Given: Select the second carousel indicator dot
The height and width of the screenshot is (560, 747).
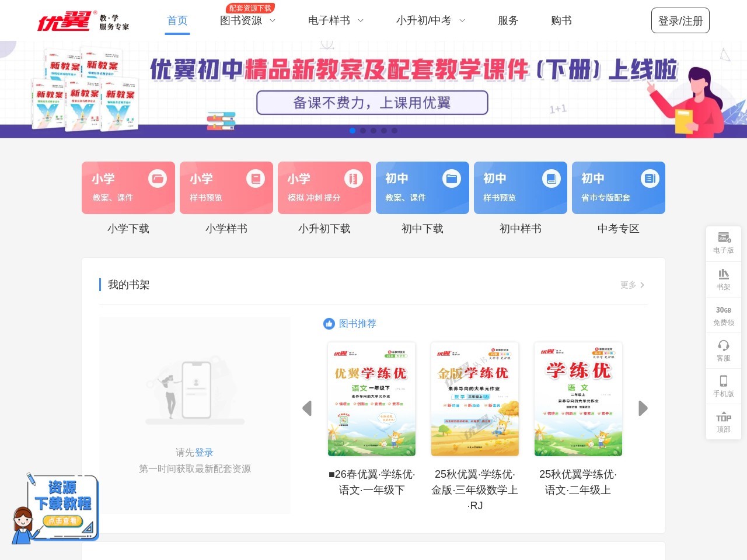Looking at the screenshot, I should click(363, 131).
